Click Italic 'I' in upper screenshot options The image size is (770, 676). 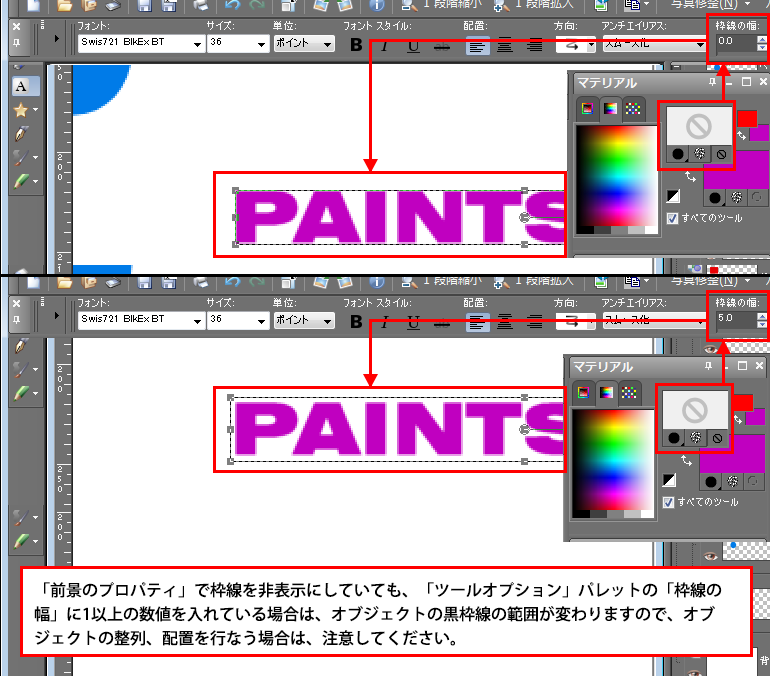click(385, 46)
